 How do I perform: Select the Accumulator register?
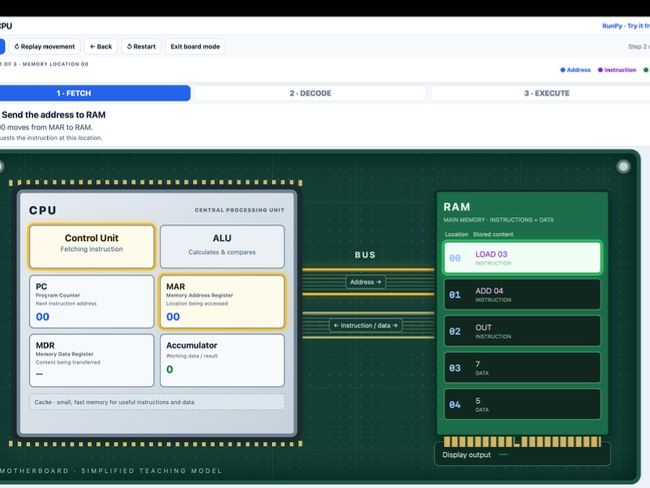[222, 361]
